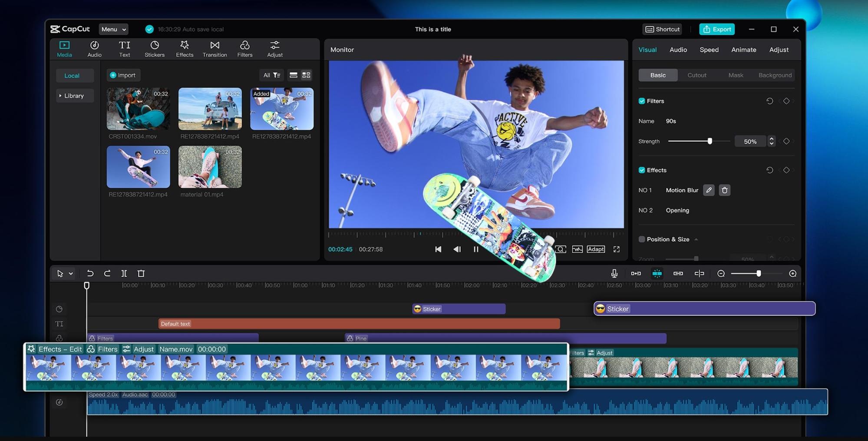The image size is (868, 441).
Task: Uncheck the Filters checkbox in Basic settings
Action: 641,101
